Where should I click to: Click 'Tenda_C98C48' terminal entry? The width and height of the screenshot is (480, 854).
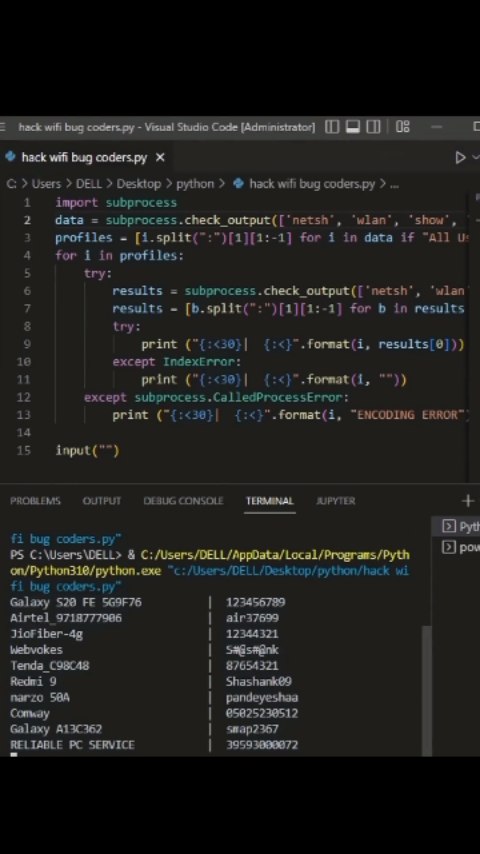click(x=50, y=666)
